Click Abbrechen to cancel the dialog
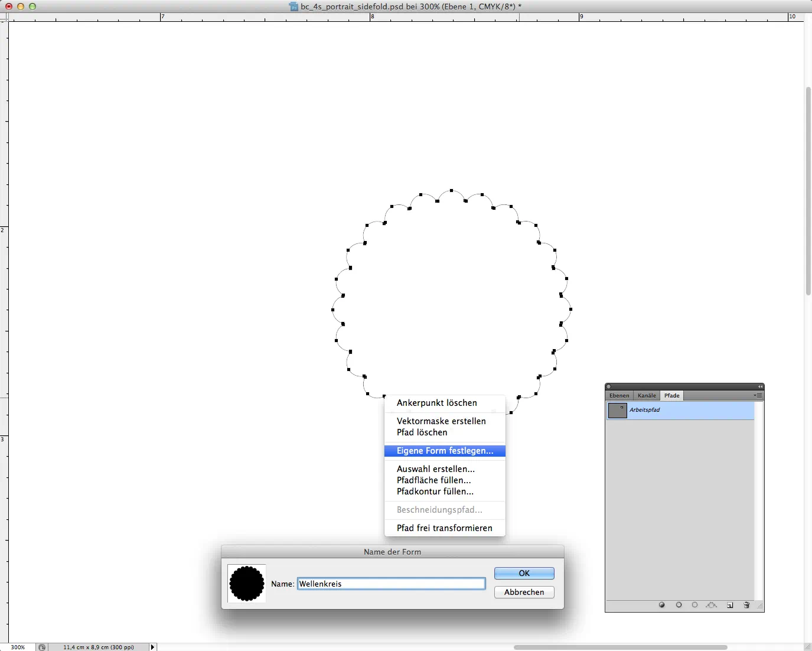 tap(524, 592)
